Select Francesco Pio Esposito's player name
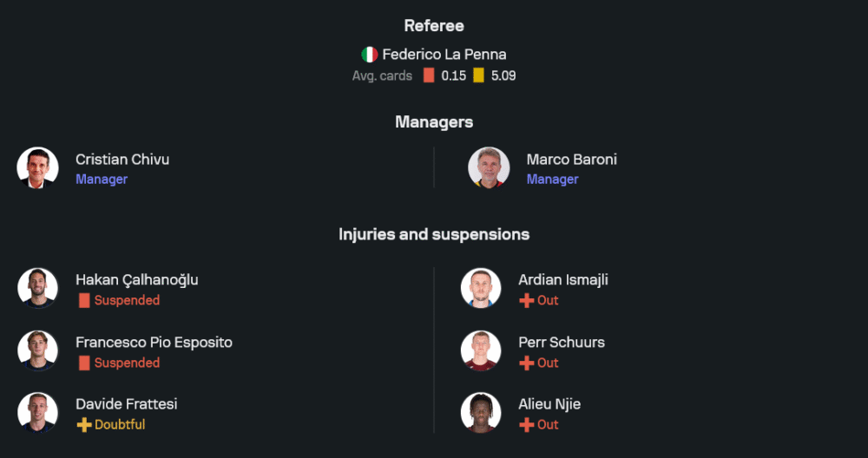The width and height of the screenshot is (868, 458). coord(154,342)
